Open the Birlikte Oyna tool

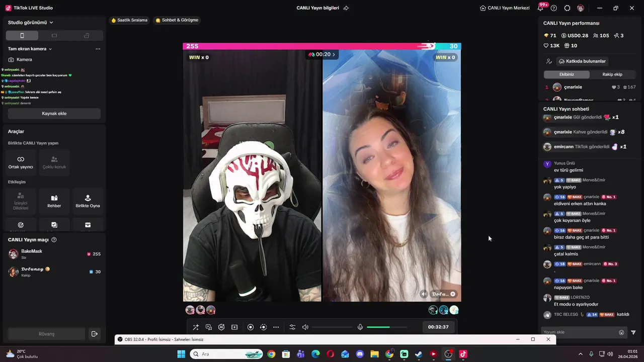(88, 201)
